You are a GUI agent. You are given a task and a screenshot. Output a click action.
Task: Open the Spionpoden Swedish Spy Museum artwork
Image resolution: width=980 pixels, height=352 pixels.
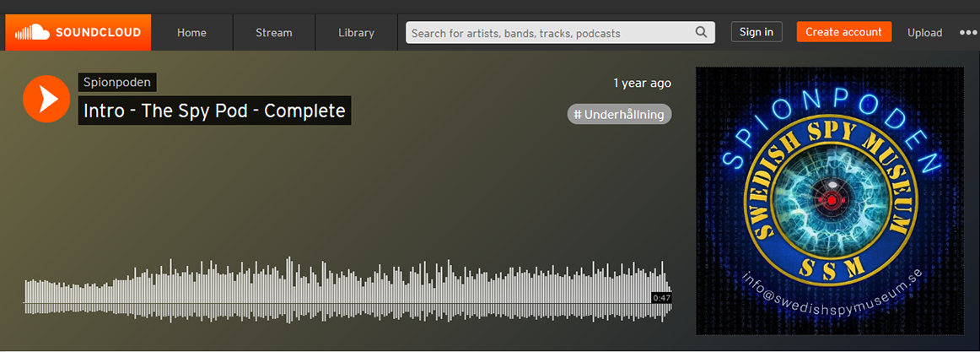point(830,201)
